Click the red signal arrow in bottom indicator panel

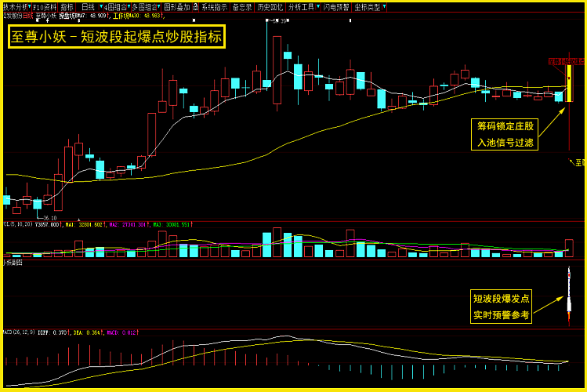[569, 298]
